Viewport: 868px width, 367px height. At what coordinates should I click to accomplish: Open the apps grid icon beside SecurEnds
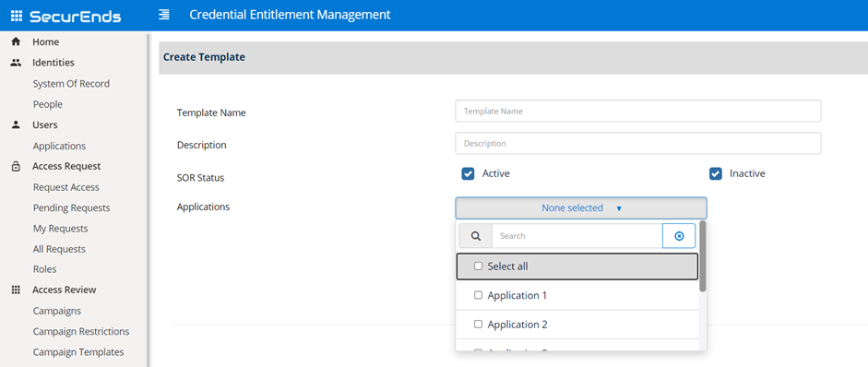(x=17, y=16)
